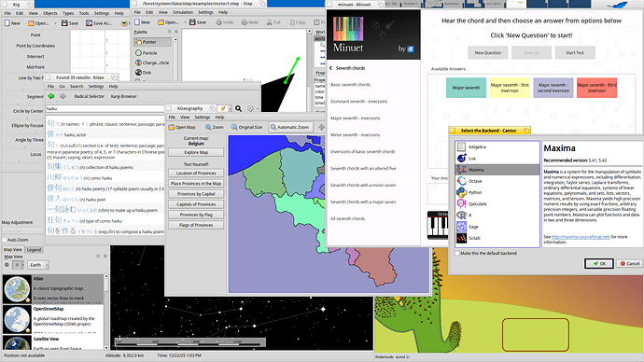Open the maxima.sourceforge.net link

[x=581, y=237]
